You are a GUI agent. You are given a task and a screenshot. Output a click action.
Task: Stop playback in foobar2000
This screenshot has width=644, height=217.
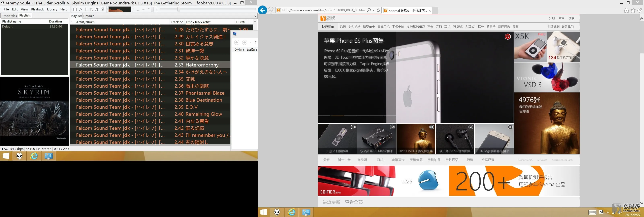pos(75,9)
